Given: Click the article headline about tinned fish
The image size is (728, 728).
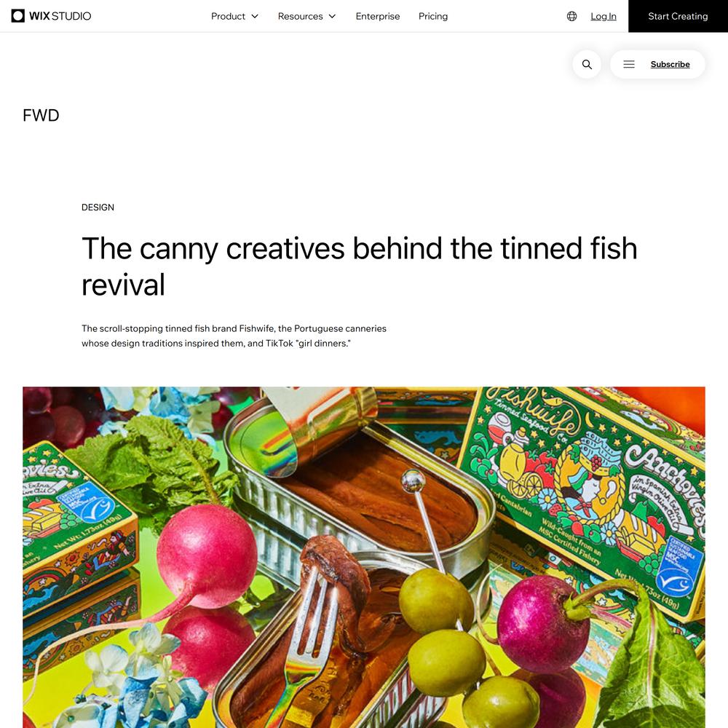Looking at the screenshot, I should click(359, 266).
